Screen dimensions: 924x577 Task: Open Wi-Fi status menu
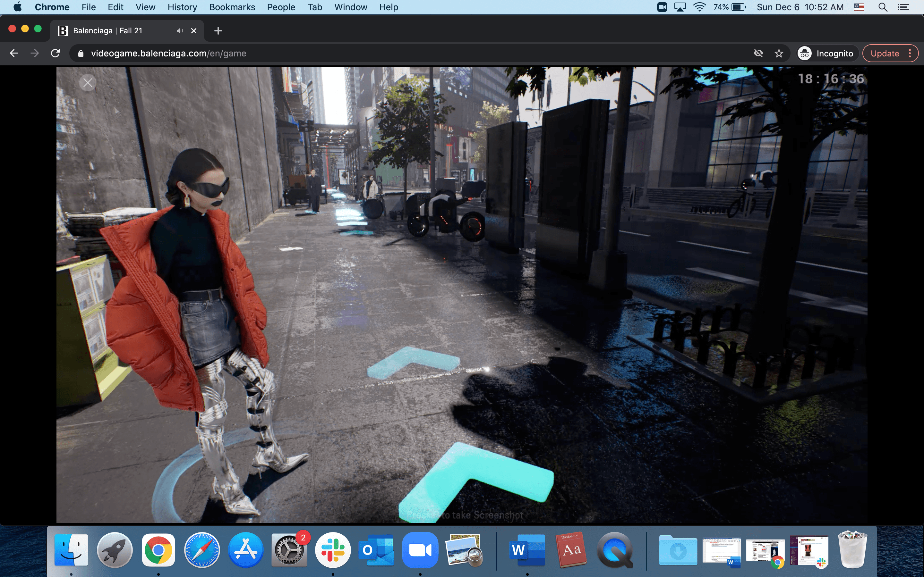699,7
